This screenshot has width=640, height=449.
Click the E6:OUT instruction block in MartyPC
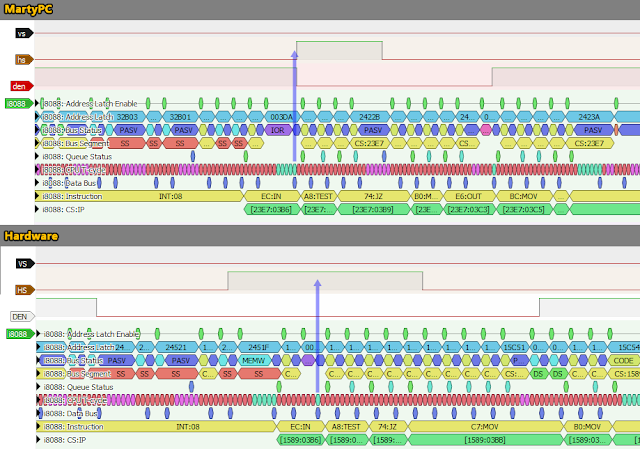(x=469, y=196)
